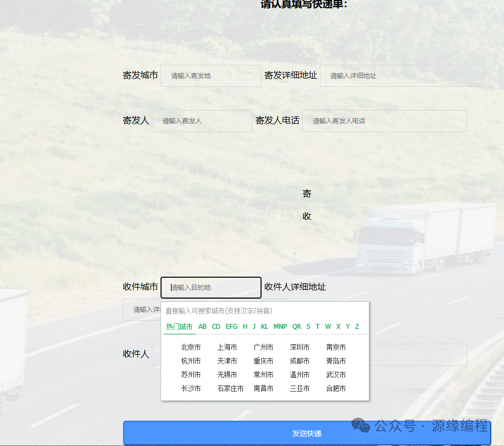
Task: Click 常州市 in the city popup
Action: point(264,375)
